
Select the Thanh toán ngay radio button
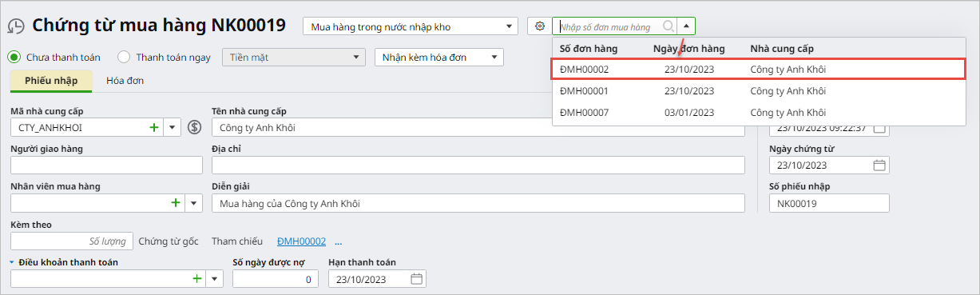[124, 57]
